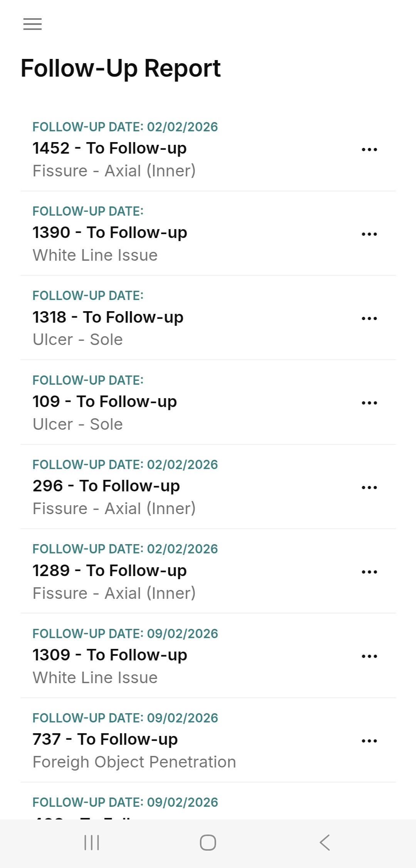Open more options for cow 1452
The width and height of the screenshot is (416, 868).
click(369, 149)
